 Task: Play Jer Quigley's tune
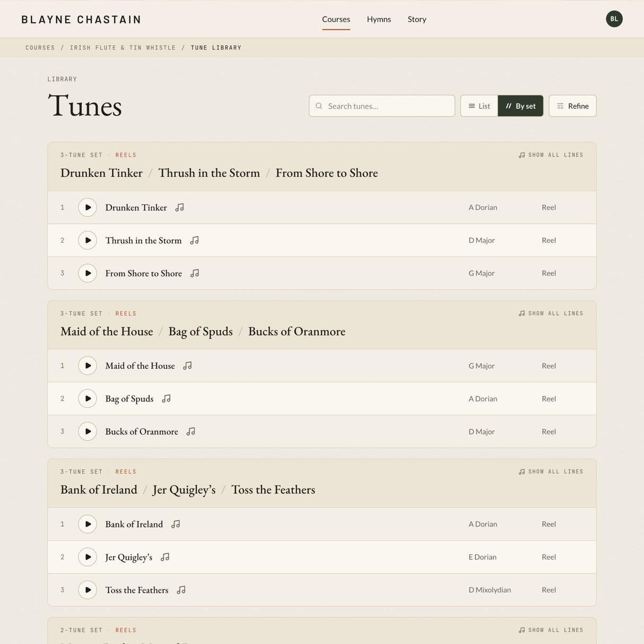[88, 557]
